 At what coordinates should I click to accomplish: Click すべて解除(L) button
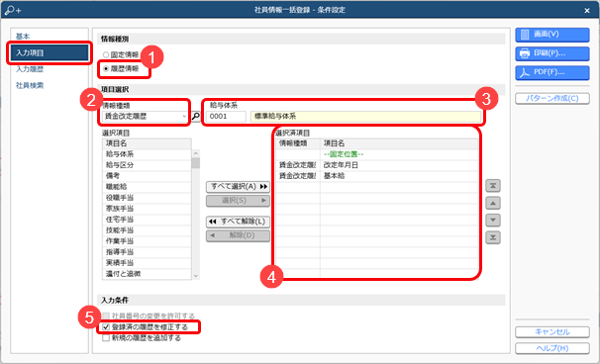click(238, 222)
